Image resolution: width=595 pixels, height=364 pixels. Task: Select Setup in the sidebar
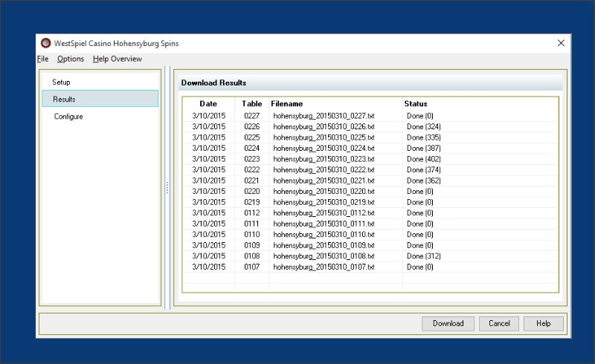[61, 82]
